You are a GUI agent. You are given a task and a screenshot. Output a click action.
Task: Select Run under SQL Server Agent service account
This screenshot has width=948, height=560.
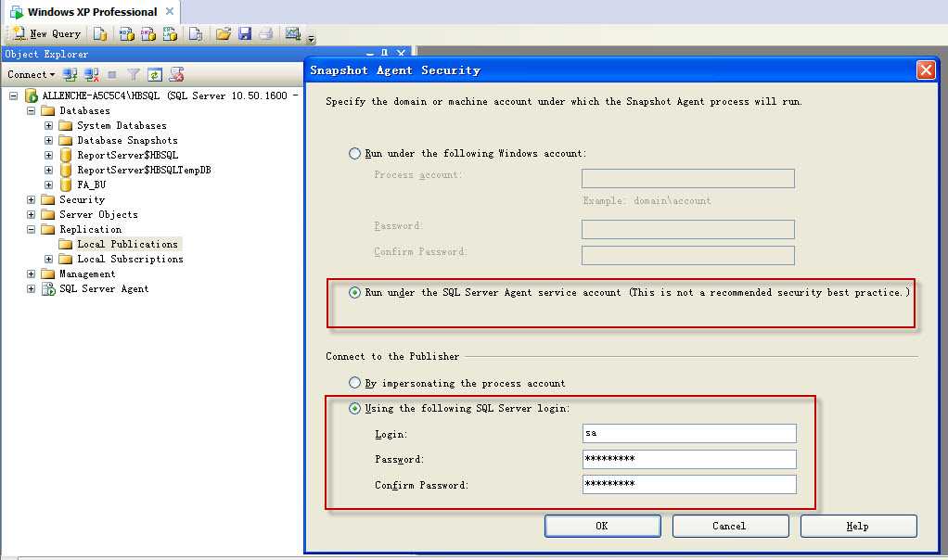click(x=355, y=292)
